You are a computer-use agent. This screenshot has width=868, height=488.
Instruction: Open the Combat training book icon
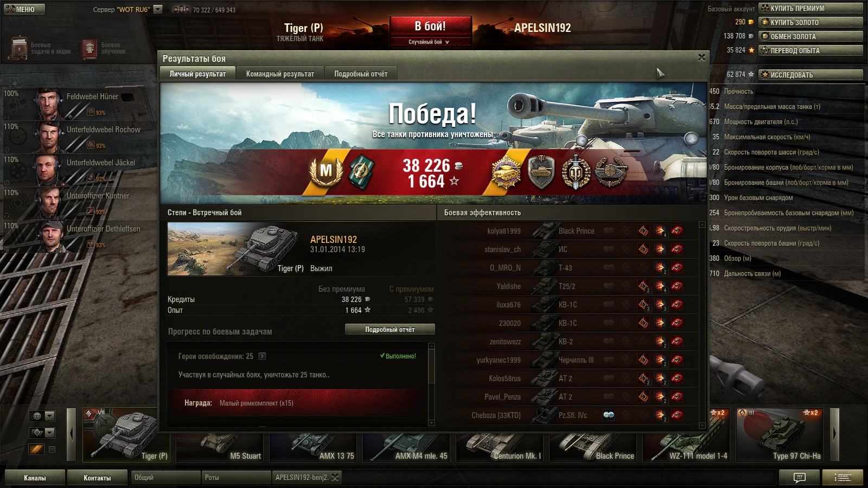click(90, 49)
